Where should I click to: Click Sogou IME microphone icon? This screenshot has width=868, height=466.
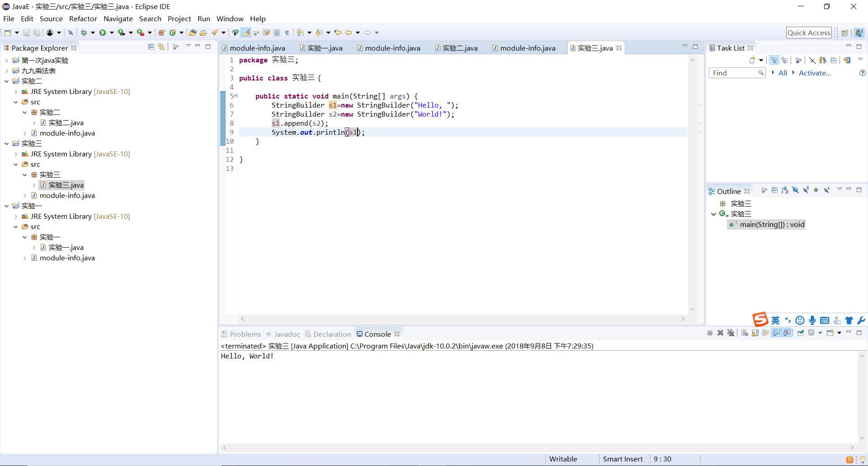[x=812, y=320]
